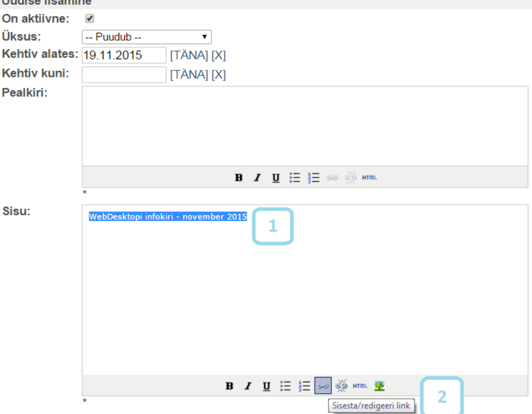Image resolution: width=532 pixels, height=414 pixels.
Task: Click the insert link icon in Pealkiri toolbar
Action: coord(332,177)
